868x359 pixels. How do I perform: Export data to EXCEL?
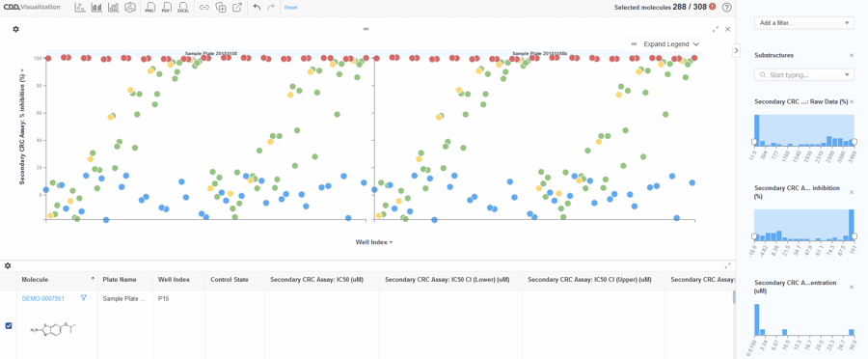182,7
